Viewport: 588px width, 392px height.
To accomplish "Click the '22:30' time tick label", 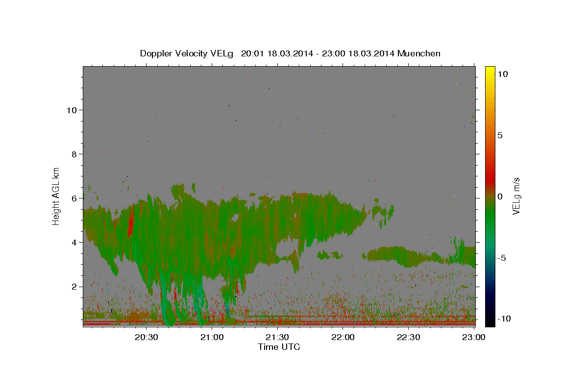I will pyautogui.click(x=409, y=338).
